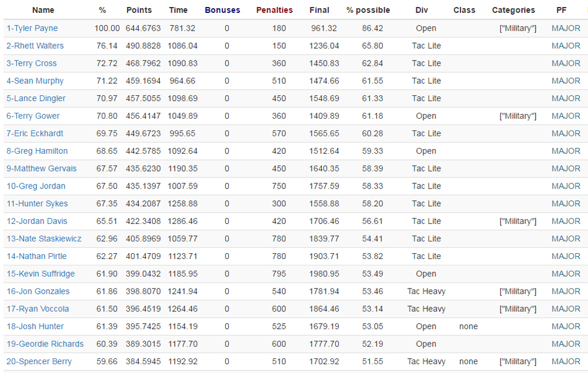Click the 7-Eric Eckhardt link
This screenshot has height=373, width=588.
point(35,134)
